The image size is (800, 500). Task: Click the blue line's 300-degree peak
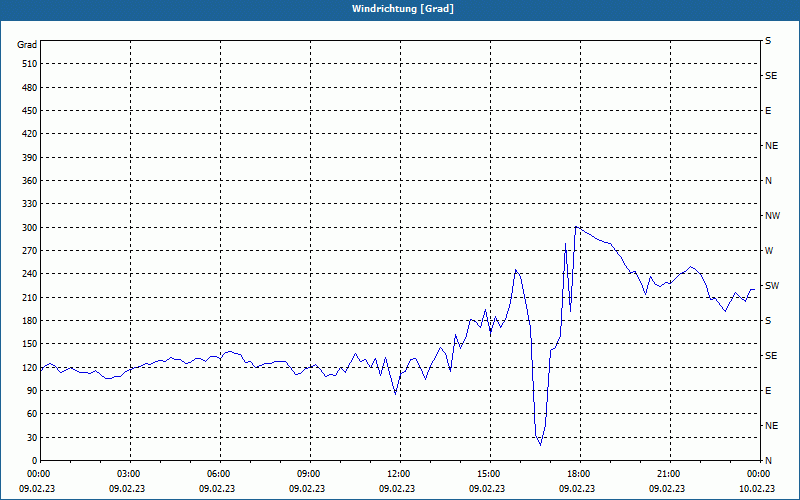pos(576,227)
